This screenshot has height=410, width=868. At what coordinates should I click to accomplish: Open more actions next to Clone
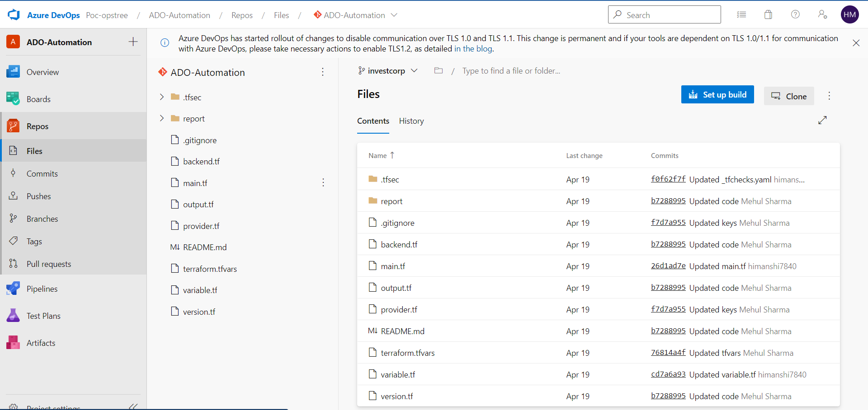pos(829,96)
